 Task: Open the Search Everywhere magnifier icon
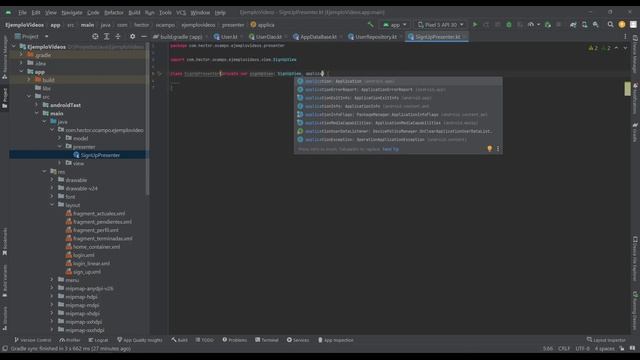point(610,24)
